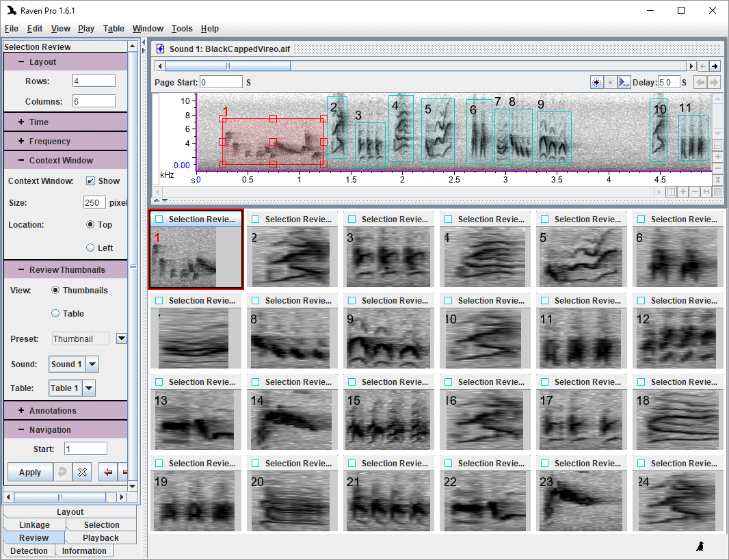Click the Apply button
Image resolution: width=729 pixels, height=560 pixels.
pos(30,472)
